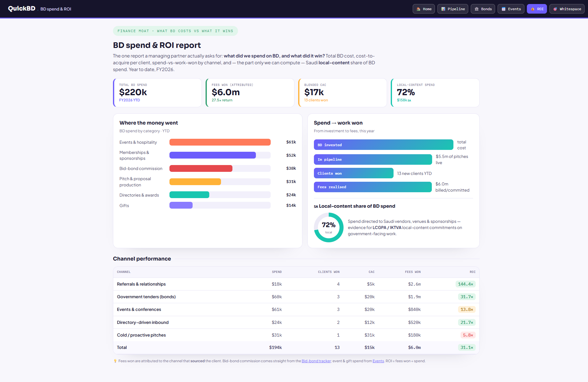The width and height of the screenshot is (588, 382).
Task: Click the Whitespace target icon
Action: [555, 9]
